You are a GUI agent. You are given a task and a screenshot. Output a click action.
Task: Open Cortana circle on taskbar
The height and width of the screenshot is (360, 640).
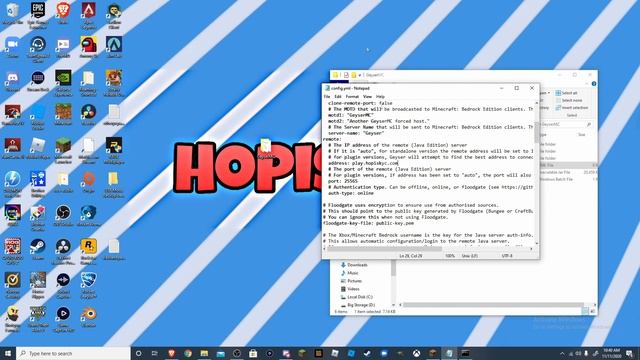point(138,353)
